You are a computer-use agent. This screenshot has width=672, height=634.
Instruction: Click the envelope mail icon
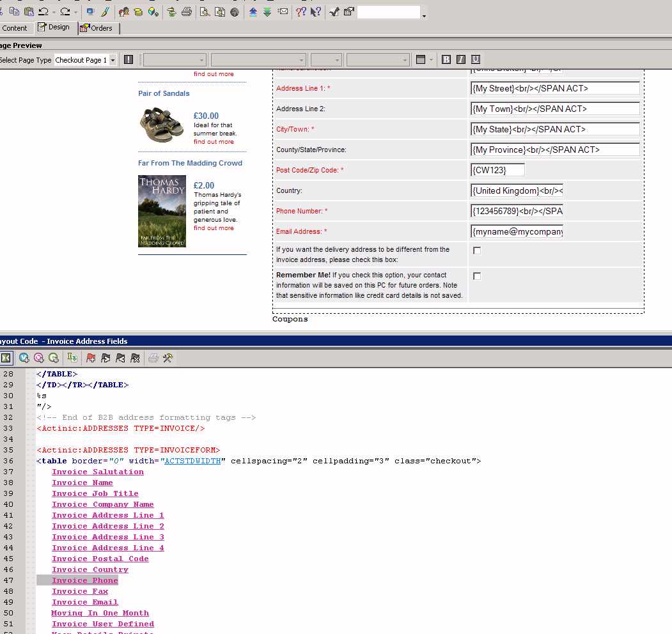pyautogui.click(x=283, y=12)
